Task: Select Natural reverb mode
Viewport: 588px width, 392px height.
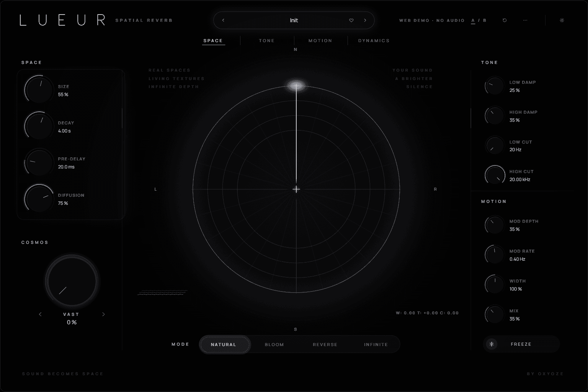Action: click(225, 345)
